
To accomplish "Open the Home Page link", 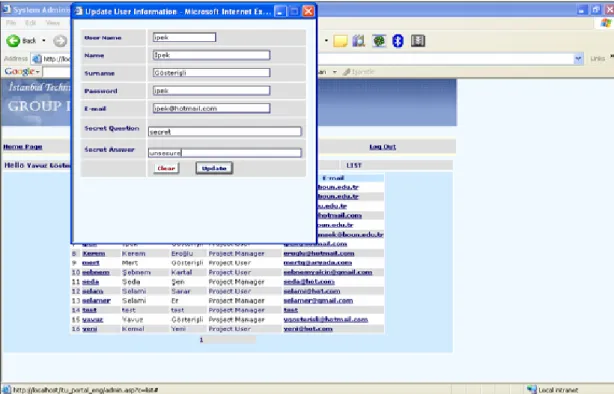I will tap(23, 147).
